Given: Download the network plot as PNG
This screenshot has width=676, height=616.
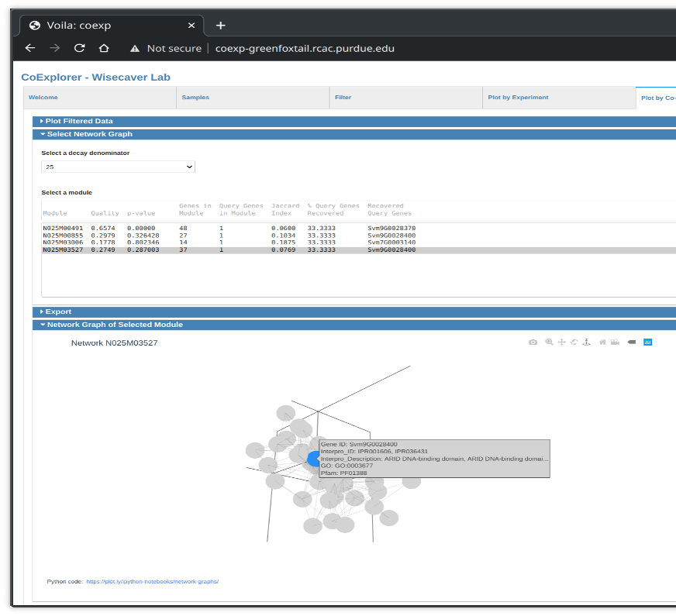Looking at the screenshot, I should click(533, 342).
